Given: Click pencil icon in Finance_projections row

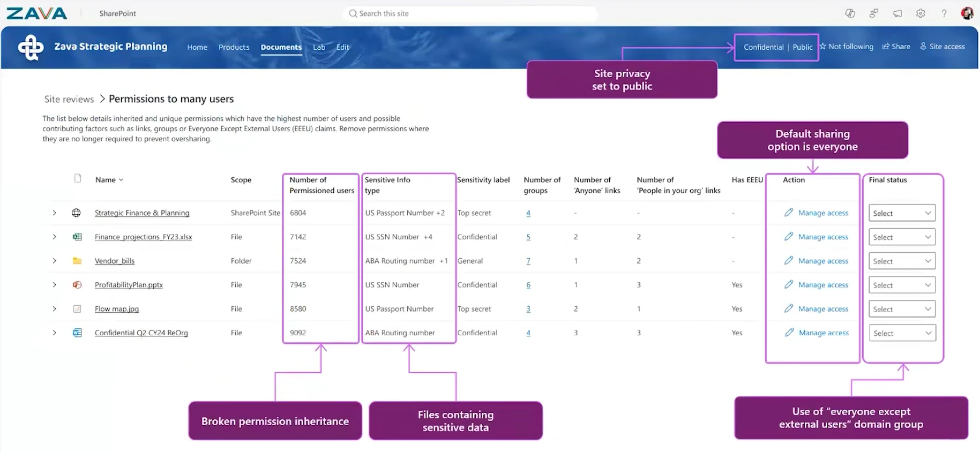Looking at the screenshot, I should click(789, 236).
